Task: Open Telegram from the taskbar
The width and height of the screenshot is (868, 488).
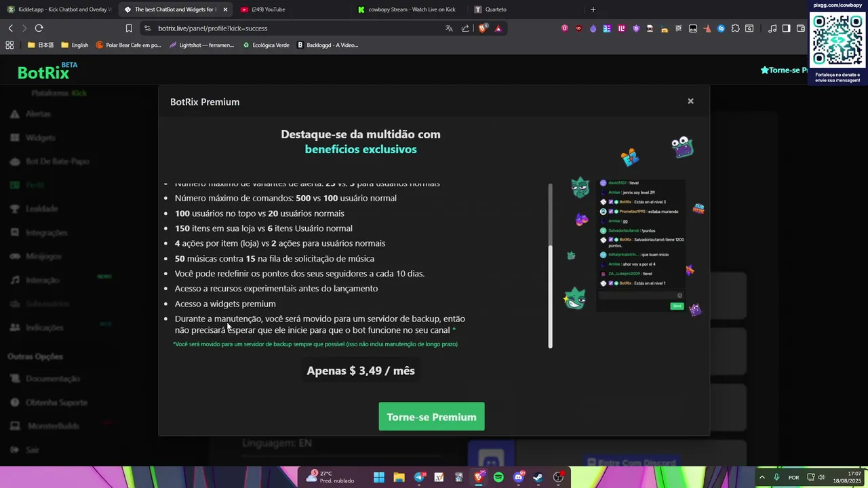Action: (419, 477)
